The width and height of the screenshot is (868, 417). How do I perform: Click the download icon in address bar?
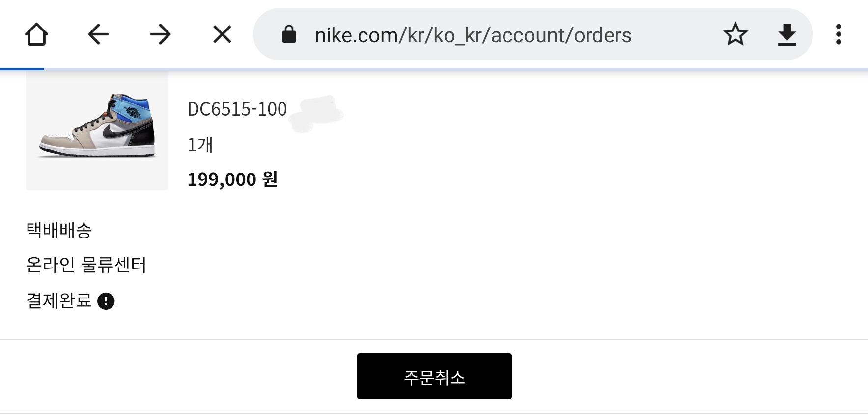(787, 35)
